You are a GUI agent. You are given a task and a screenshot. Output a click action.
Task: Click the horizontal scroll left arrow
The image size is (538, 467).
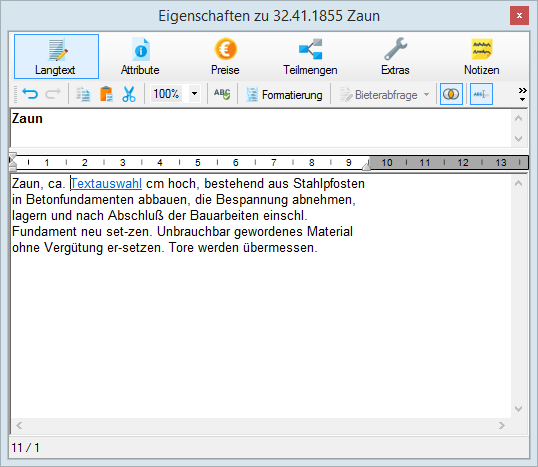pyautogui.click(x=19, y=426)
